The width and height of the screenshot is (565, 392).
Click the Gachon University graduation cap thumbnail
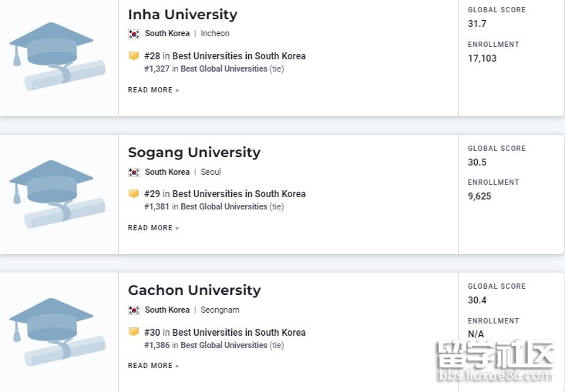point(59,331)
